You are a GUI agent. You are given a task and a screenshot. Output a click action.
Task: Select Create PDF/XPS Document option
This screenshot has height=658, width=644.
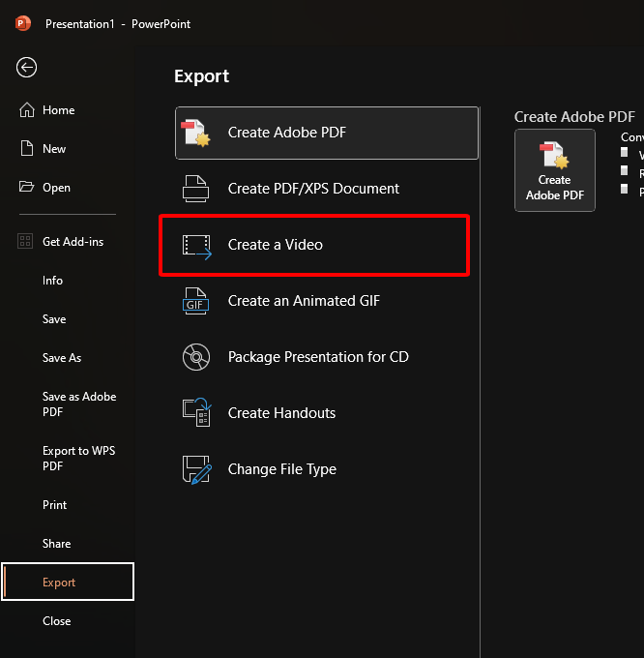tap(327, 189)
